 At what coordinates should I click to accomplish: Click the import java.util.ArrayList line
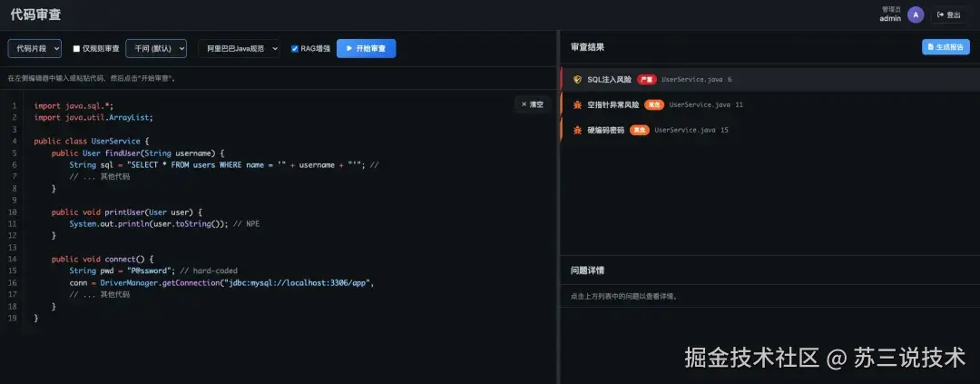(93, 118)
